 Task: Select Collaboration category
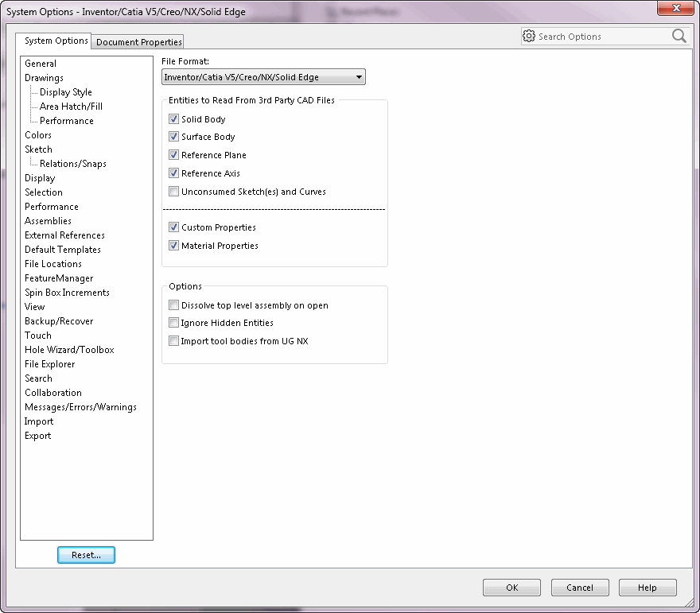[53, 392]
